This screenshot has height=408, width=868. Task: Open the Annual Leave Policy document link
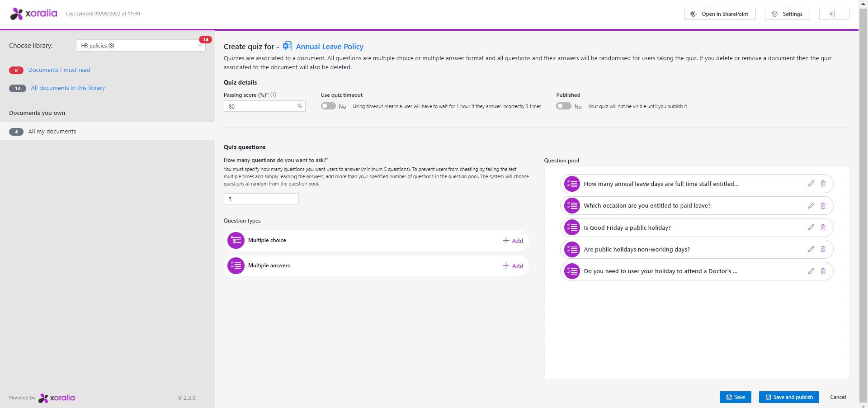[x=330, y=47]
